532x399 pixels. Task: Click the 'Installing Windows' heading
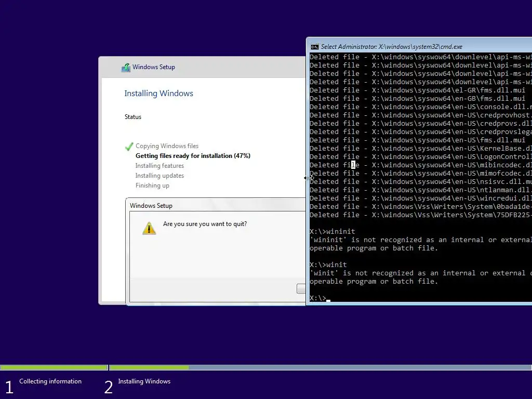(x=158, y=94)
